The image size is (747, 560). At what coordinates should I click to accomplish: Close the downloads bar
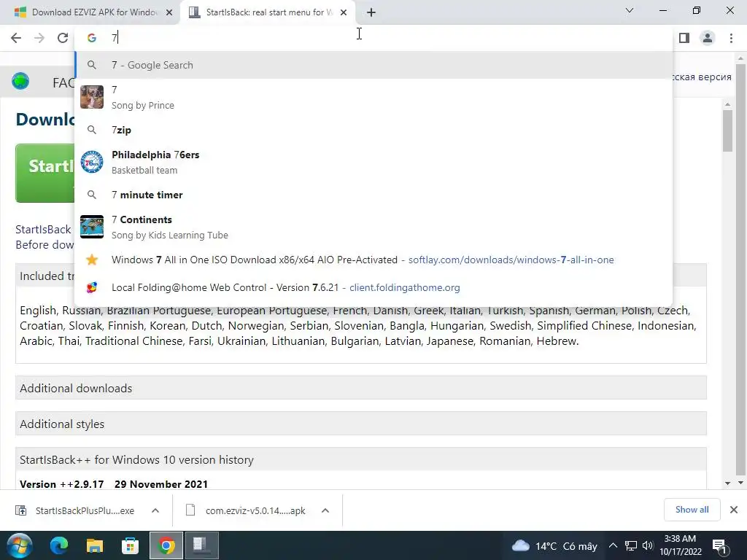click(734, 510)
